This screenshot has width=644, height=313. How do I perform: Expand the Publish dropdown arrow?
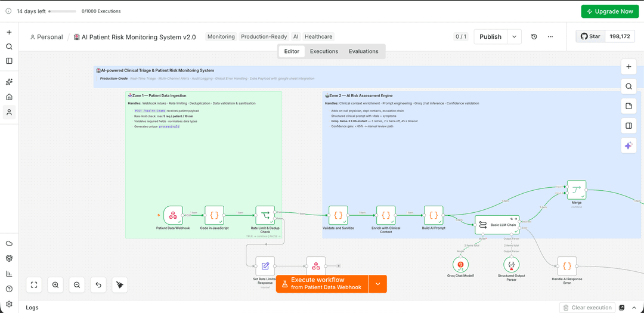pos(514,36)
